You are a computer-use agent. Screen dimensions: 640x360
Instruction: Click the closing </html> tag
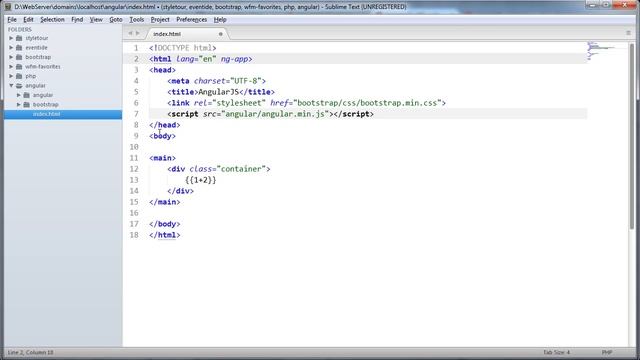[x=164, y=235]
